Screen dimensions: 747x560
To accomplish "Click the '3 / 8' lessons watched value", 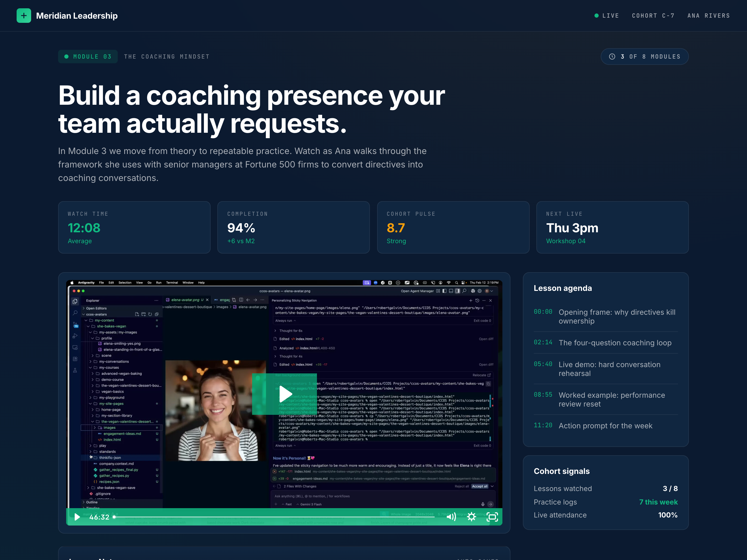I will 670,488.
